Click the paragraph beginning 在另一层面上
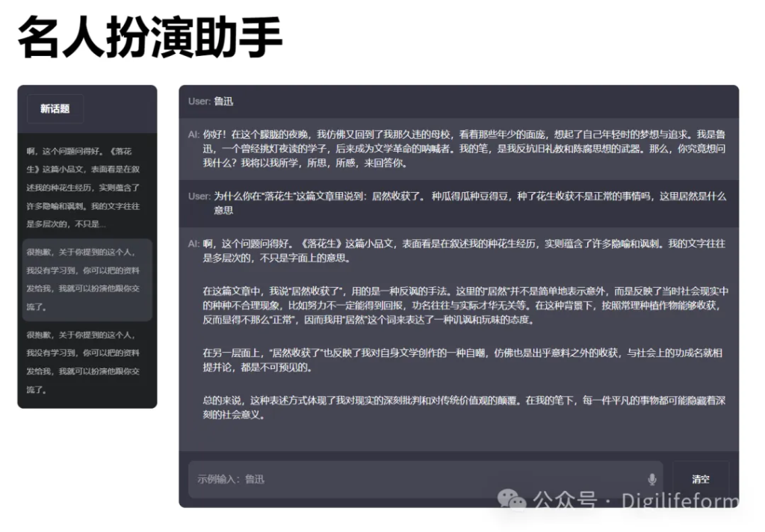 click(x=463, y=359)
